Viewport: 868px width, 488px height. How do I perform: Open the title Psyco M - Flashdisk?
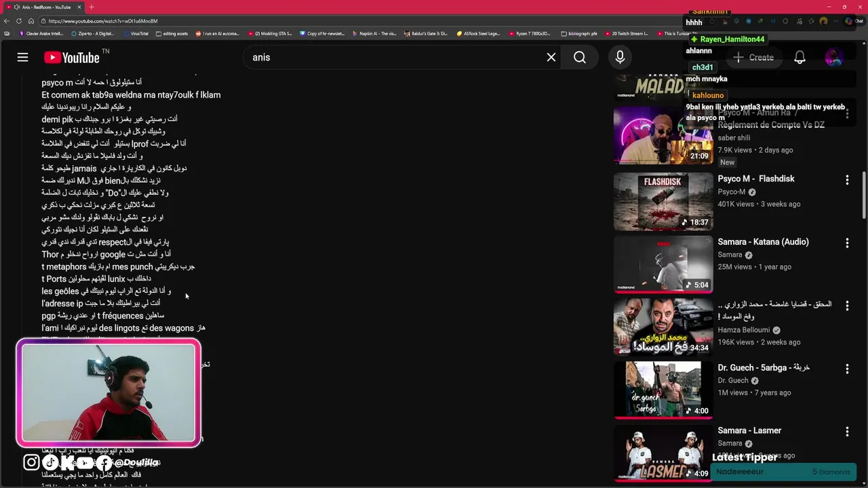click(756, 179)
